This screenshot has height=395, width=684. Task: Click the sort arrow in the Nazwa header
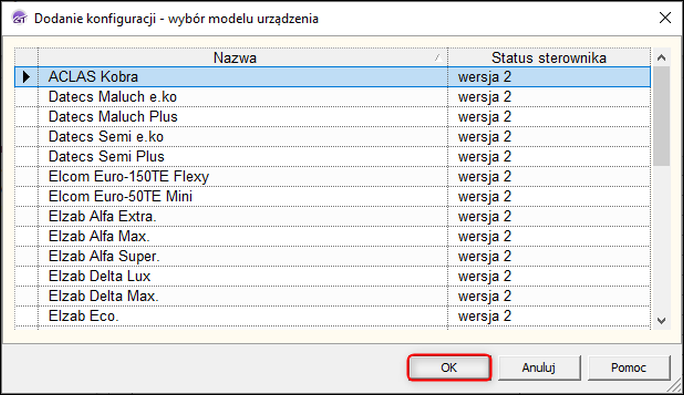pos(438,58)
